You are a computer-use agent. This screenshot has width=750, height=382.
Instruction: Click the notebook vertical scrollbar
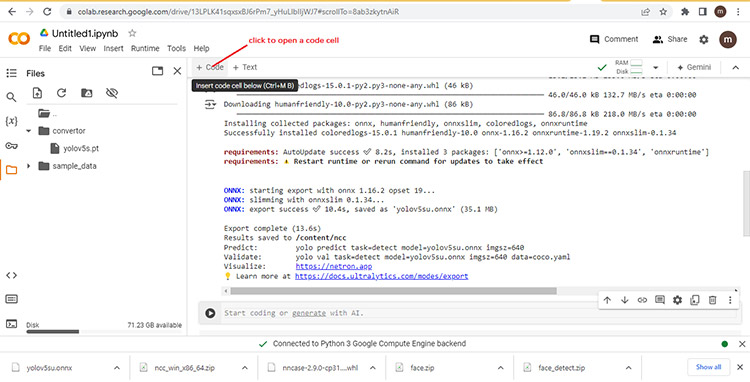[x=746, y=203]
